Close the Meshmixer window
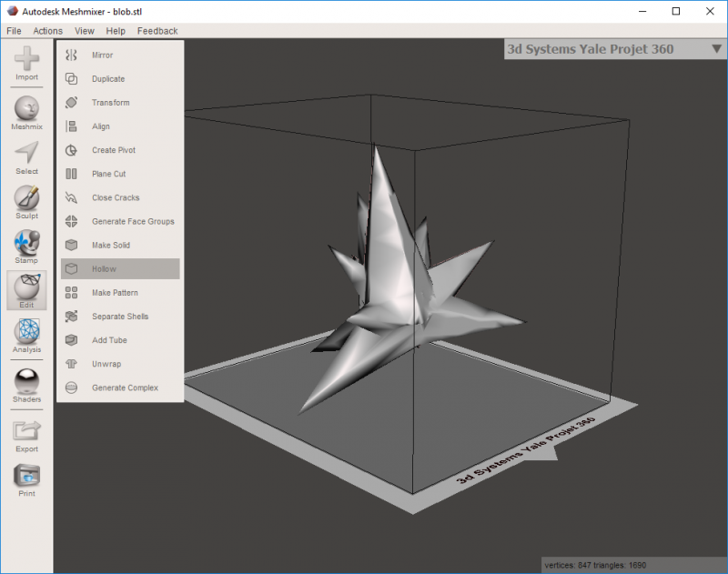This screenshot has width=728, height=574. (710, 11)
